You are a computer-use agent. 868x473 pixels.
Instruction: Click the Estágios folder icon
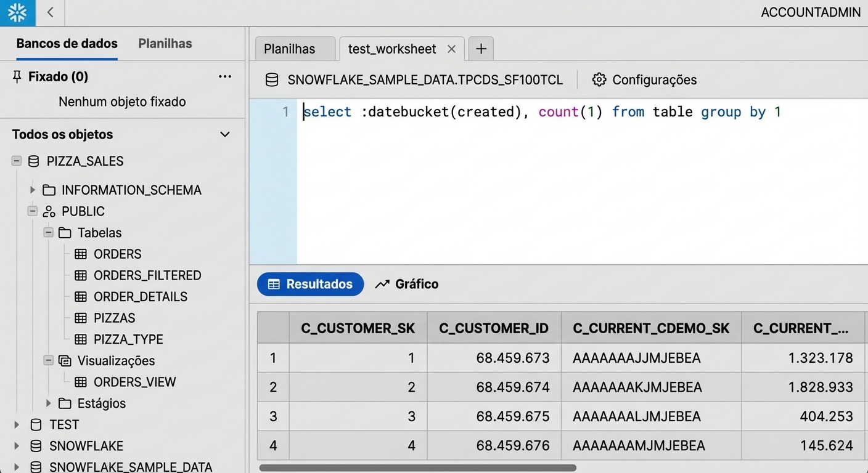click(x=65, y=403)
